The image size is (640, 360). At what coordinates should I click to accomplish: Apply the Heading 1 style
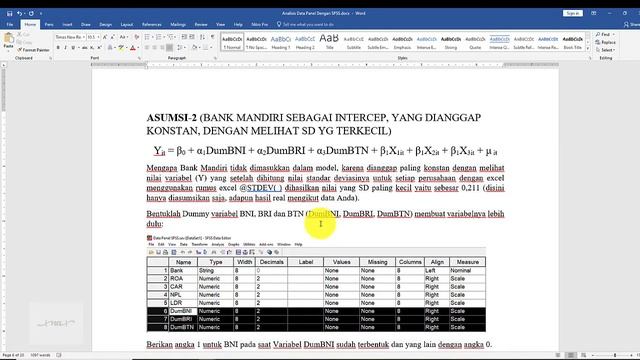(x=281, y=42)
